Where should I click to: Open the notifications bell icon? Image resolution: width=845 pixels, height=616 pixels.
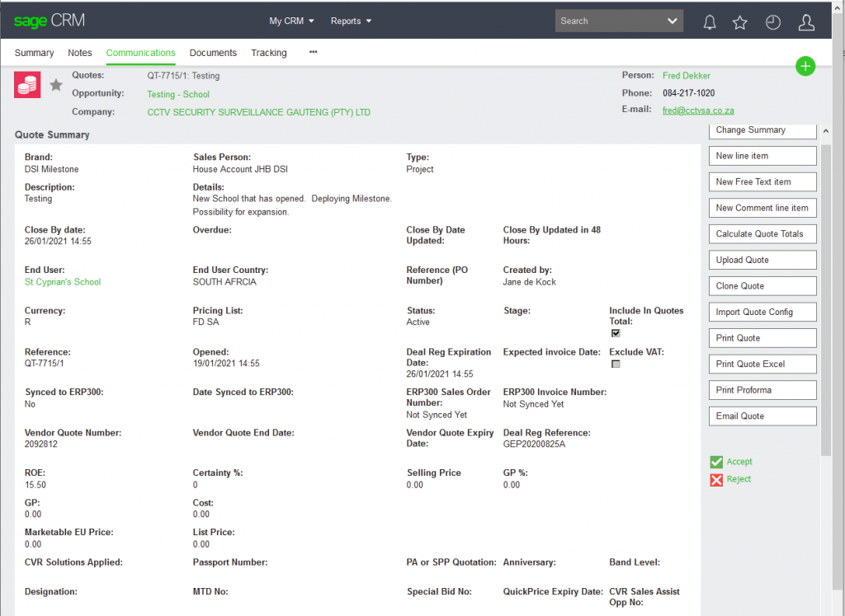(709, 22)
